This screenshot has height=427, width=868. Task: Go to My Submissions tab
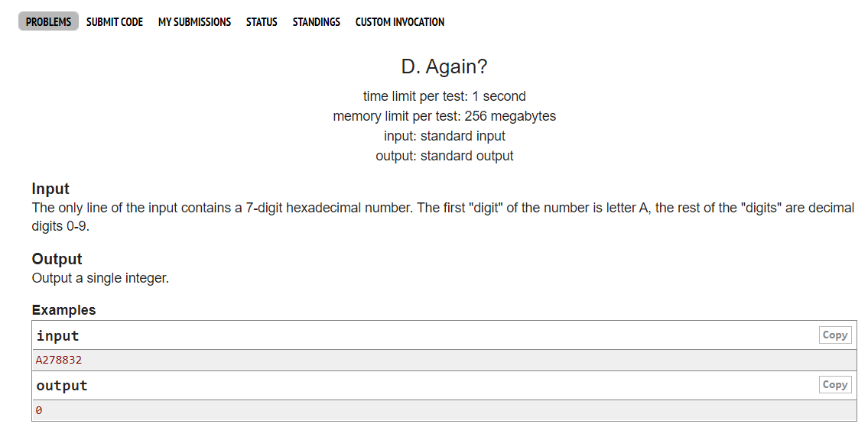coord(194,22)
